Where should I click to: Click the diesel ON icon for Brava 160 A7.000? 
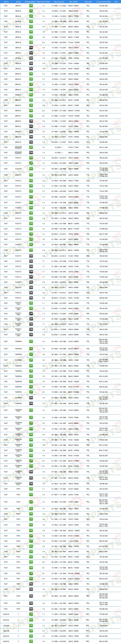click(x=31, y=48)
